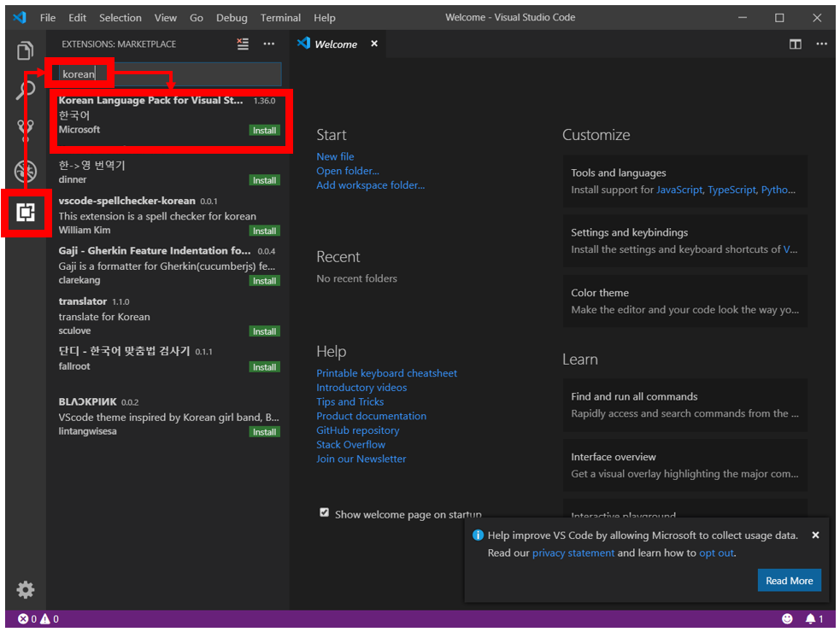Click the New file link
The image size is (840, 632).
click(x=335, y=156)
